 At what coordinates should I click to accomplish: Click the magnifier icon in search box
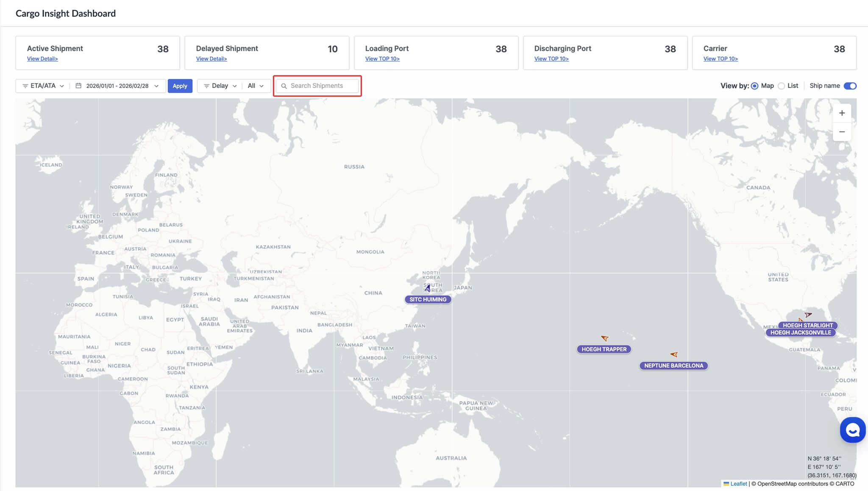[284, 86]
